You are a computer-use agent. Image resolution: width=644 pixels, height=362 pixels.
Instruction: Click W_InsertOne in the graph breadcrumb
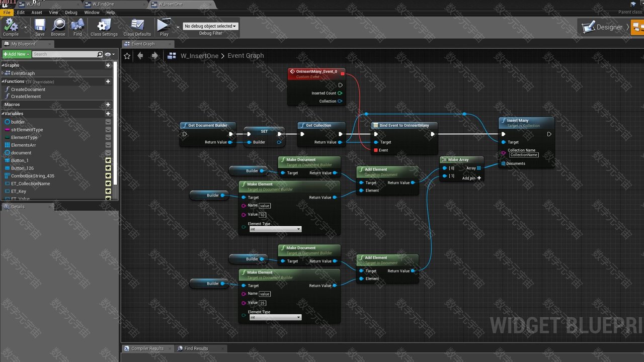[x=199, y=56]
